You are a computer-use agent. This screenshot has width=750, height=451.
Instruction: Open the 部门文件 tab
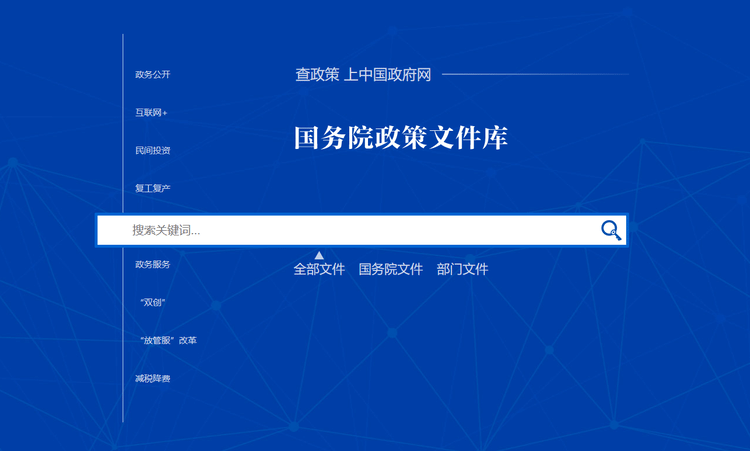[x=462, y=269]
